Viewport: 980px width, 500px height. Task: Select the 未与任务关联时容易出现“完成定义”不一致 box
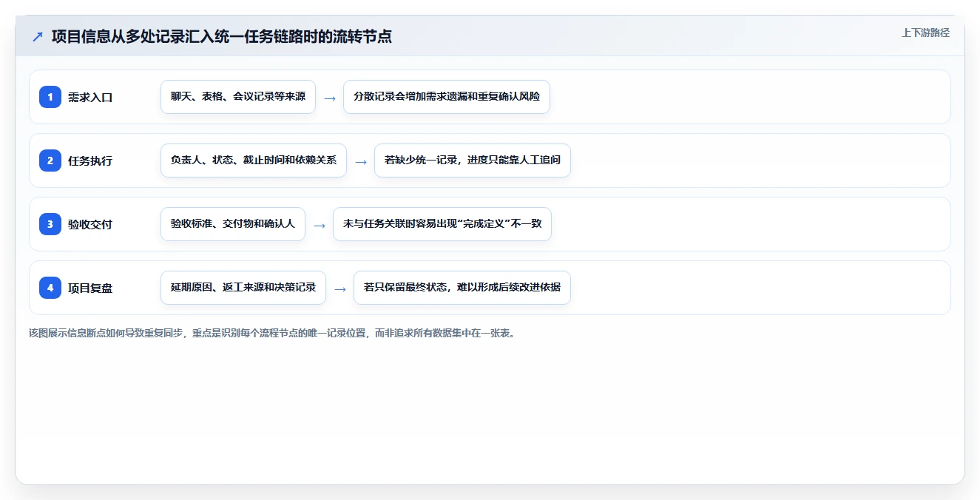click(x=442, y=224)
